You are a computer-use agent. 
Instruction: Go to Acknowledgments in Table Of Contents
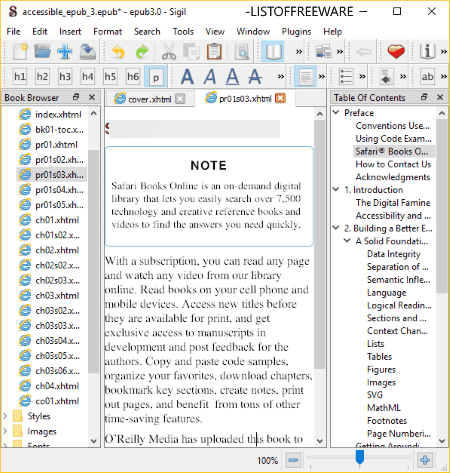tap(393, 177)
